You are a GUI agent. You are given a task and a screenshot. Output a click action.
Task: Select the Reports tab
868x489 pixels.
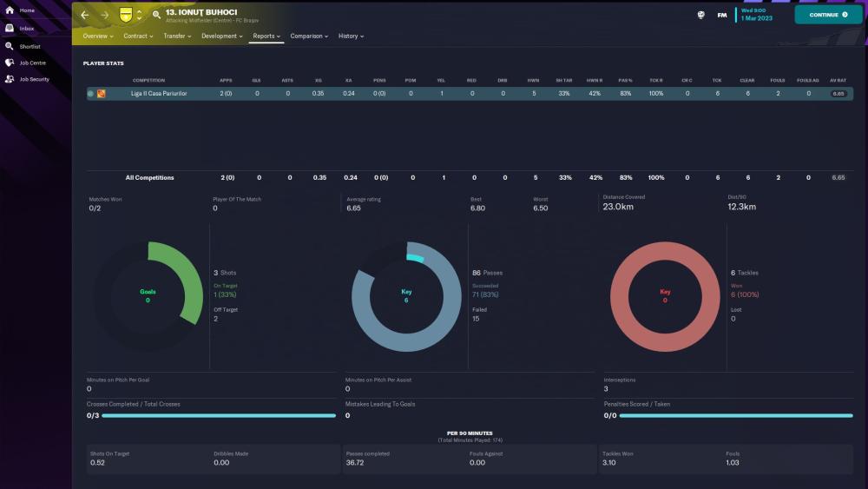(x=266, y=36)
